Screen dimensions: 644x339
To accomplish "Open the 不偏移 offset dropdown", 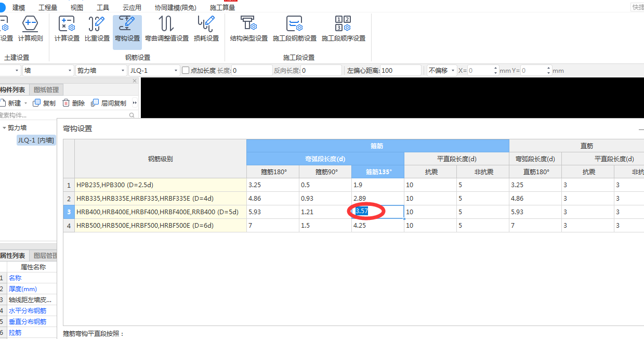I will (442, 70).
